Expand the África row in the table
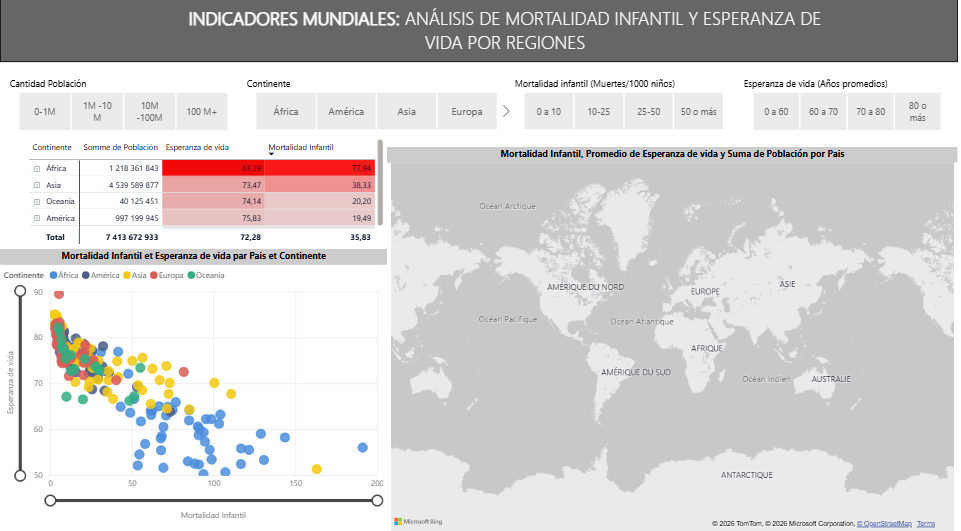The image size is (961, 531). pos(37,169)
